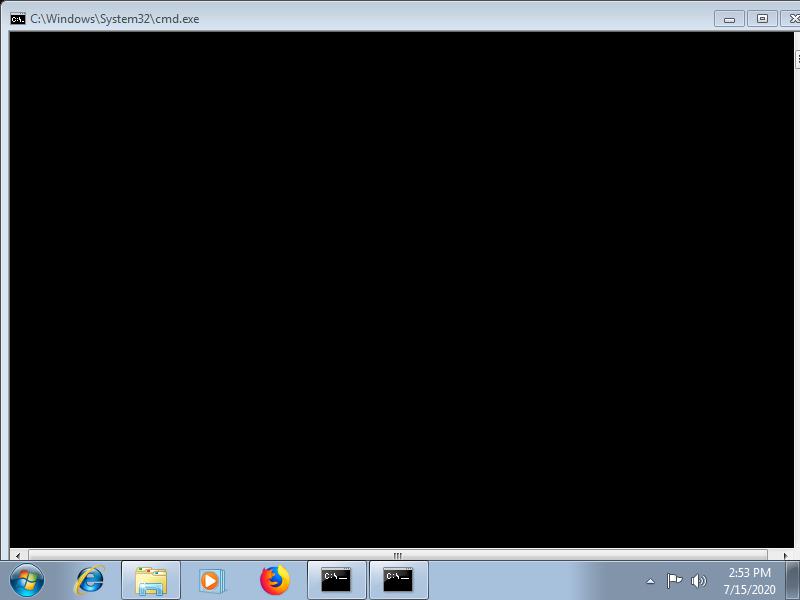Click the horizontal scrollbar right arrow

[785, 555]
